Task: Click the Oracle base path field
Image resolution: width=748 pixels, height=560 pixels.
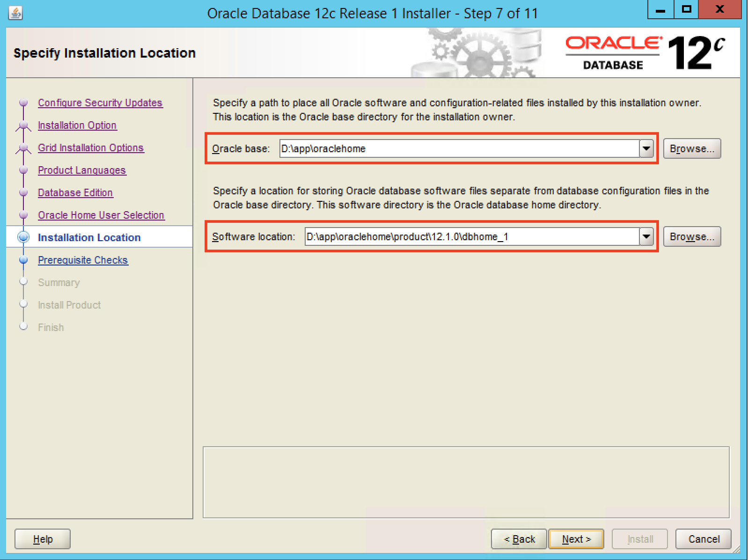Action: pyautogui.click(x=460, y=148)
